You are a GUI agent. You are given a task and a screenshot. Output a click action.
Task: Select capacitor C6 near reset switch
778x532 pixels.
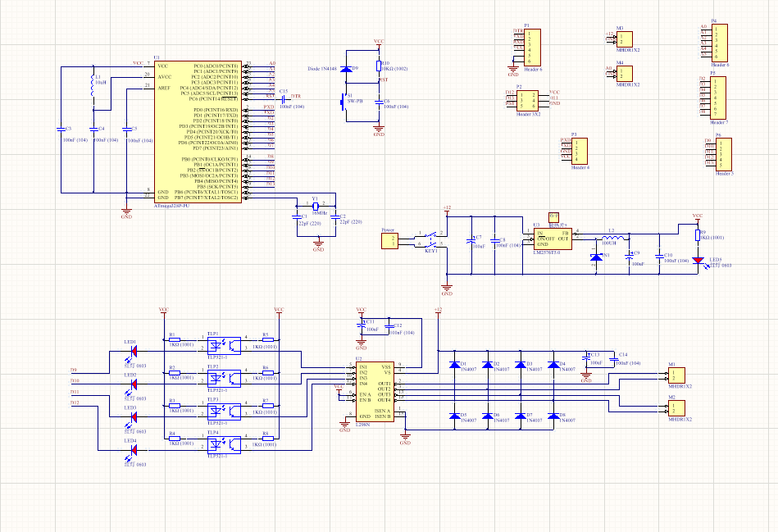(x=379, y=102)
